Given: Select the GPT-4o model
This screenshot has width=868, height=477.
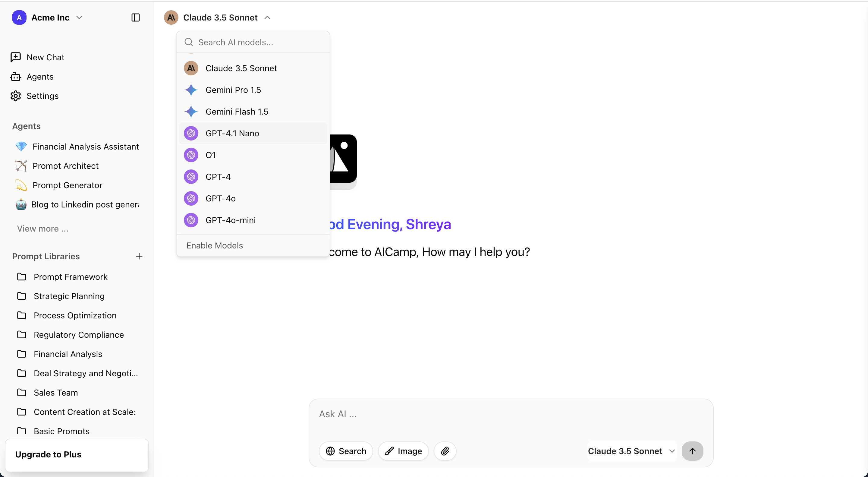Looking at the screenshot, I should 253,198.
